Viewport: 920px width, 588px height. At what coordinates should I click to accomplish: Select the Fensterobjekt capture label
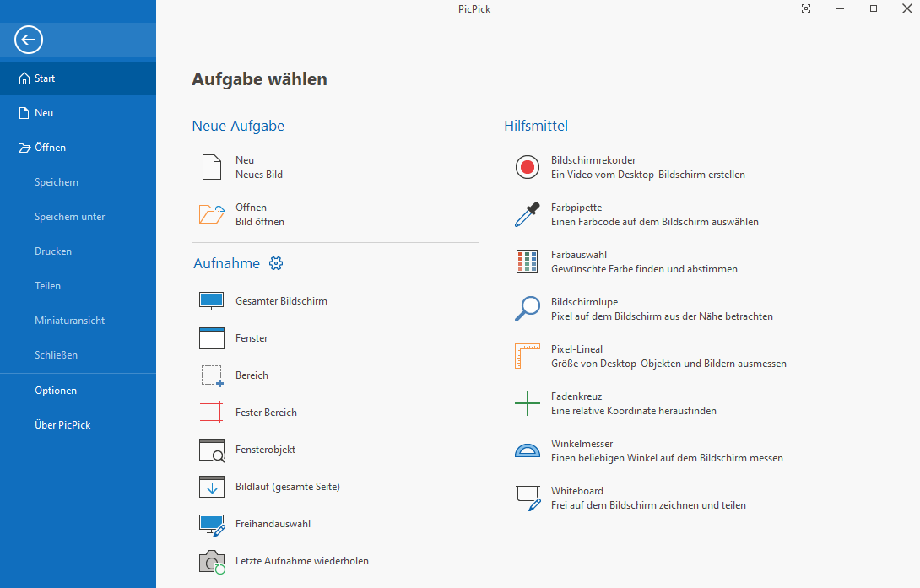pos(265,450)
